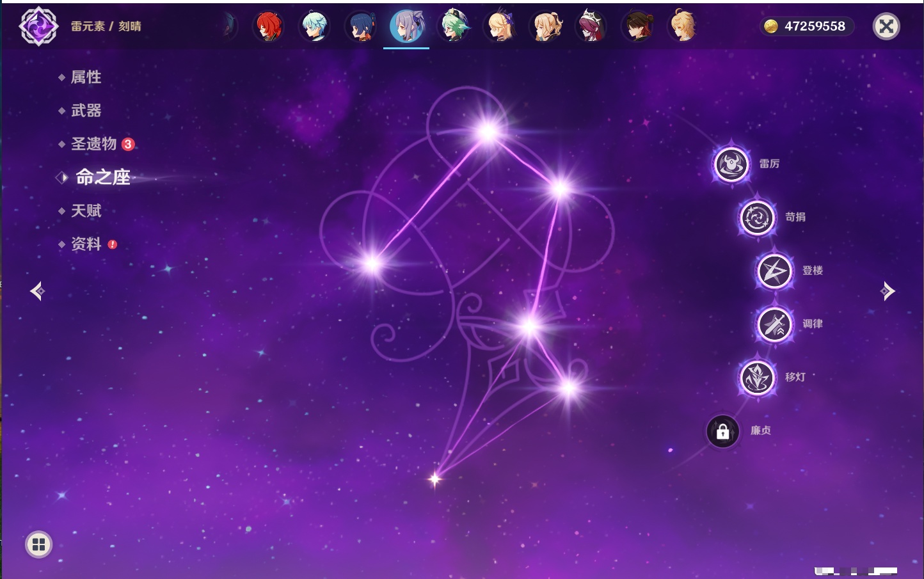Select the green-haired character portrait
Image resolution: width=924 pixels, height=579 pixels.
[454, 26]
